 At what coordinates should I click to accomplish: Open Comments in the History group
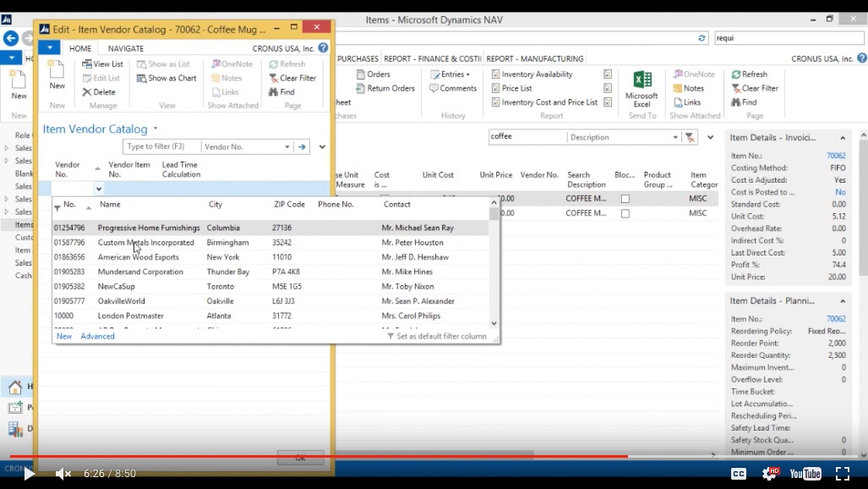[x=453, y=88]
